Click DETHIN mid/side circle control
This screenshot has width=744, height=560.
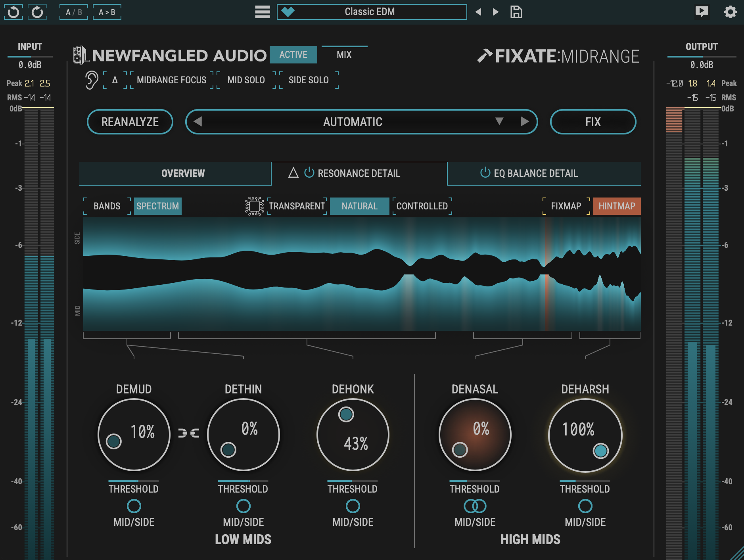coord(244,506)
